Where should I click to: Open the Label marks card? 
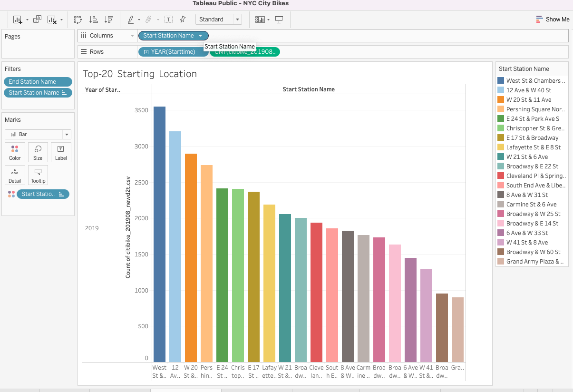[x=61, y=152]
